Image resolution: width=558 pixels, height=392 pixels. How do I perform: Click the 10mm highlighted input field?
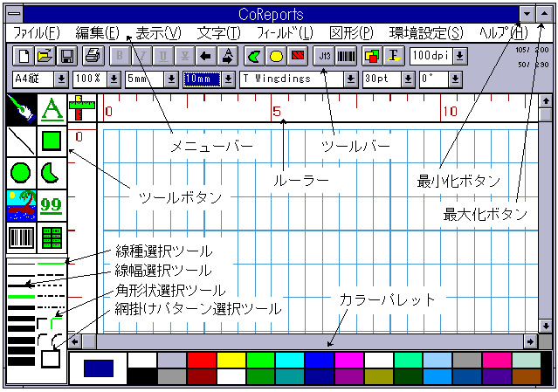[x=202, y=79]
